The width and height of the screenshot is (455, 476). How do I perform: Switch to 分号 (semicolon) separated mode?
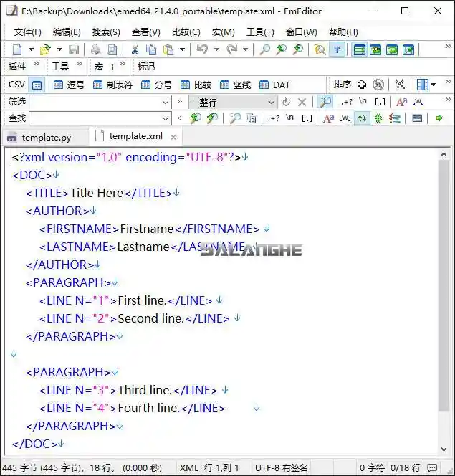tap(156, 85)
